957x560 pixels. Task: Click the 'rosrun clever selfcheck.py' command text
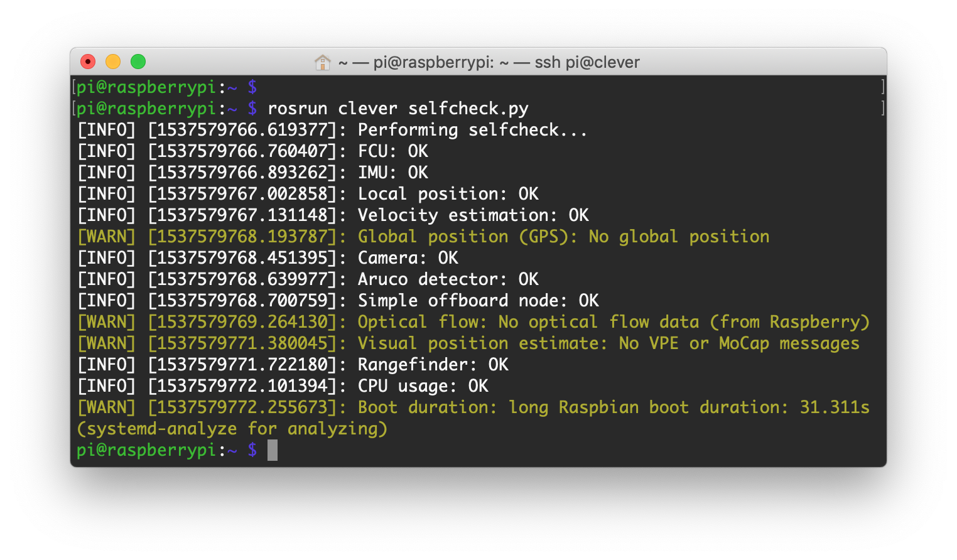pyautogui.click(x=397, y=109)
